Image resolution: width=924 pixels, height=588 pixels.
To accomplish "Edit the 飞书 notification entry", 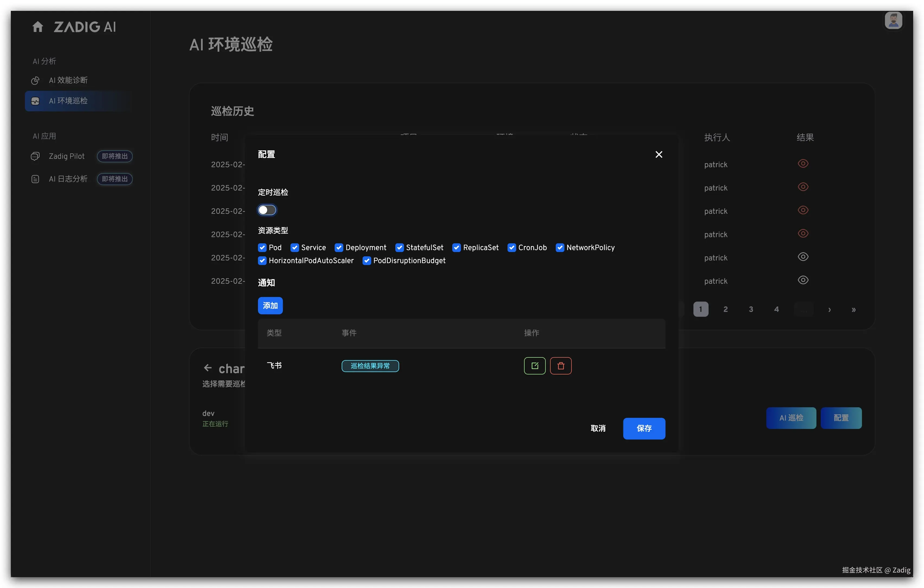I will [x=535, y=366].
